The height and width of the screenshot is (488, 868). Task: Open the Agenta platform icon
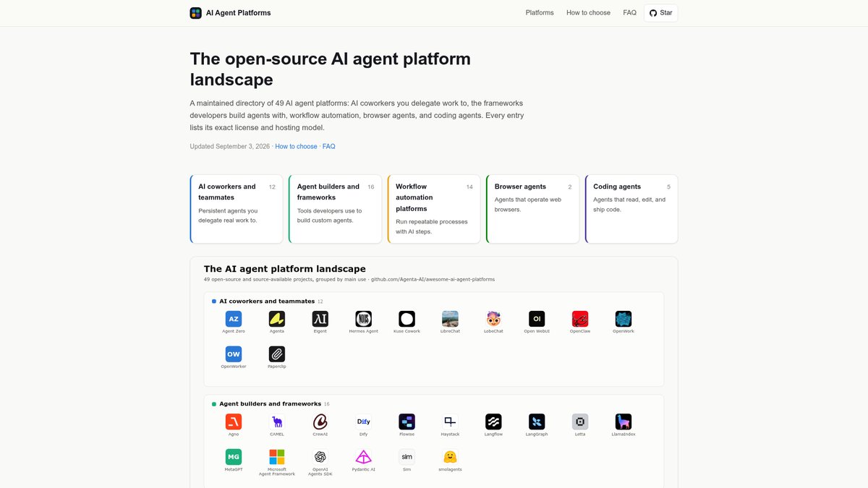(277, 319)
